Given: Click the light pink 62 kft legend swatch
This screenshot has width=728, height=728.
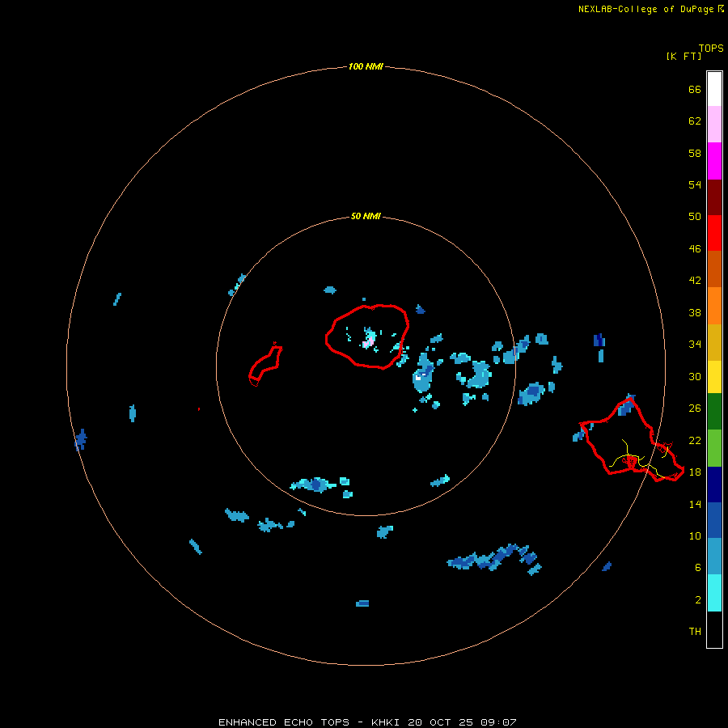Looking at the screenshot, I should point(714,124).
